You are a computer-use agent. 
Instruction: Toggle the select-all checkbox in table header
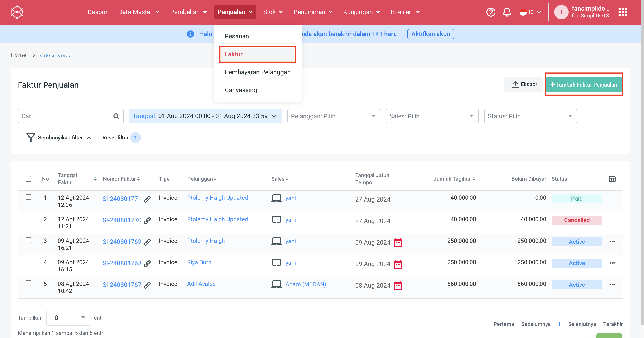click(28, 179)
